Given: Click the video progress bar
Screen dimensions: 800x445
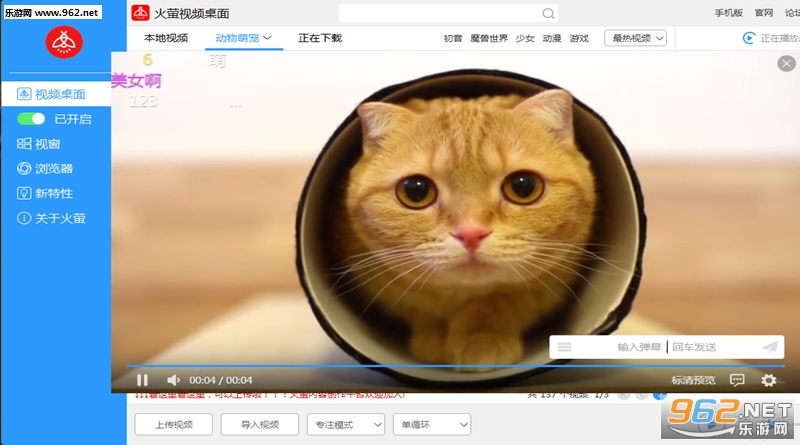Looking at the screenshot, I should (455, 366).
